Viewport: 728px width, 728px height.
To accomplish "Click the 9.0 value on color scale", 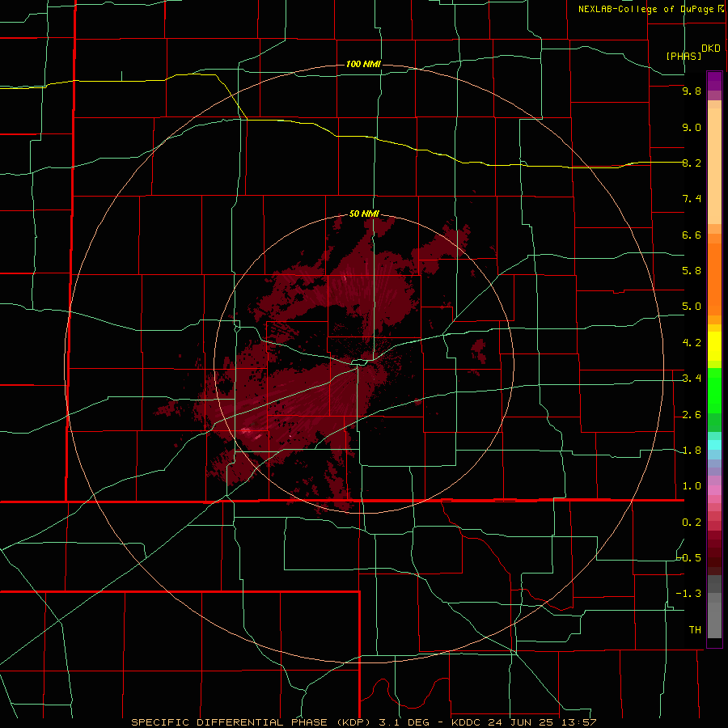I will tap(692, 127).
